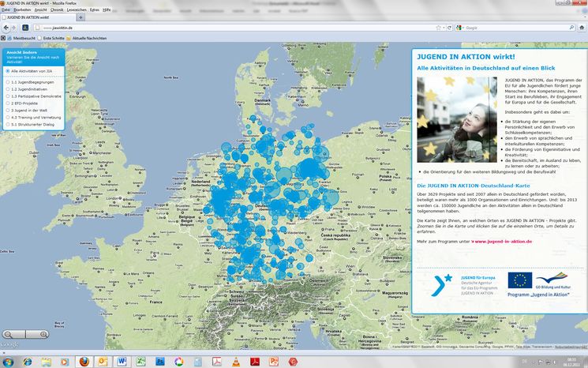Open the Erste Schritte bookmark
Screen dimensions: 588x368
click(x=51, y=38)
